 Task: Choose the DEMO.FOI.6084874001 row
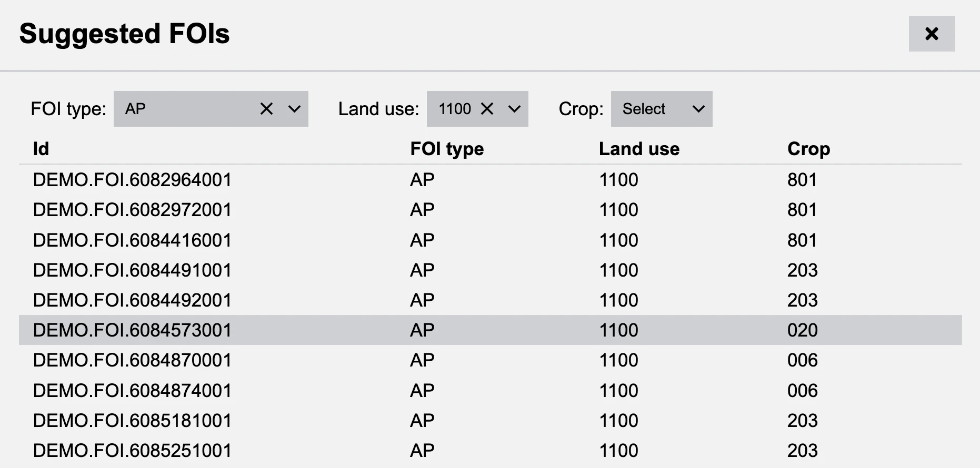pos(132,391)
